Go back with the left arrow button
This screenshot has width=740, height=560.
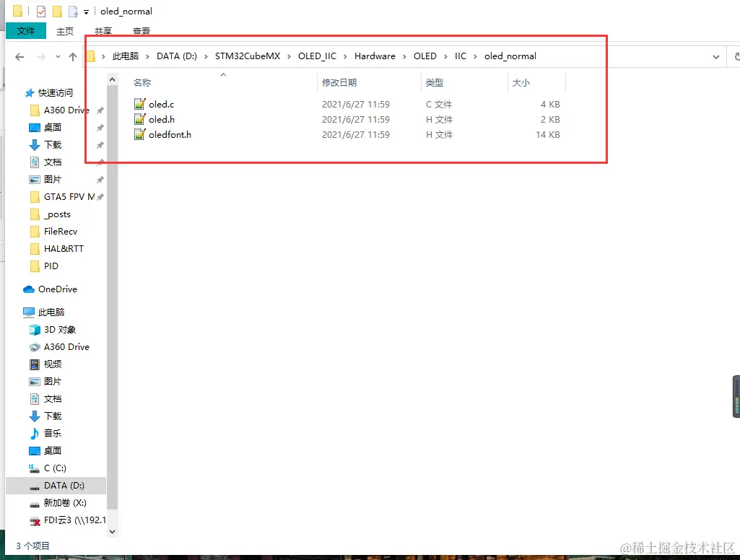[19, 57]
